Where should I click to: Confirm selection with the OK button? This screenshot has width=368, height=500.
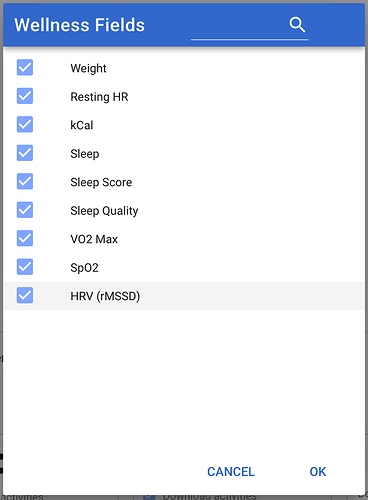(318, 472)
